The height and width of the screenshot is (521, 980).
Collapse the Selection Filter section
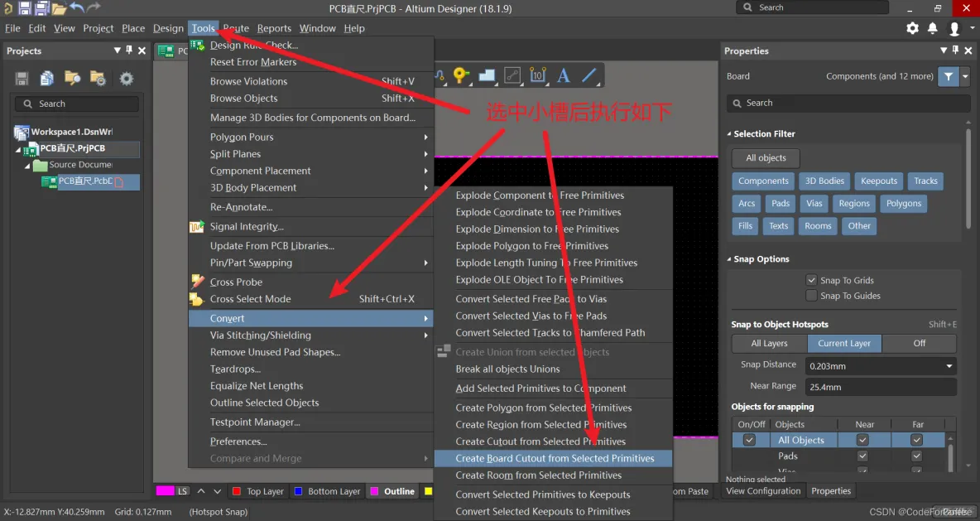tap(728, 134)
